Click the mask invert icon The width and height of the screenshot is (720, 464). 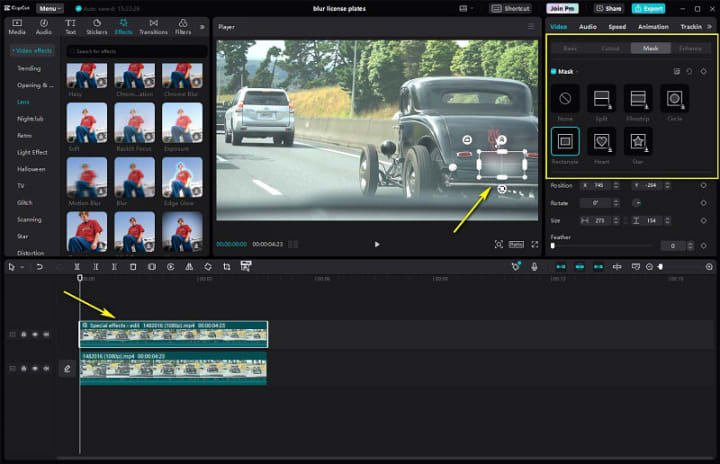point(676,71)
